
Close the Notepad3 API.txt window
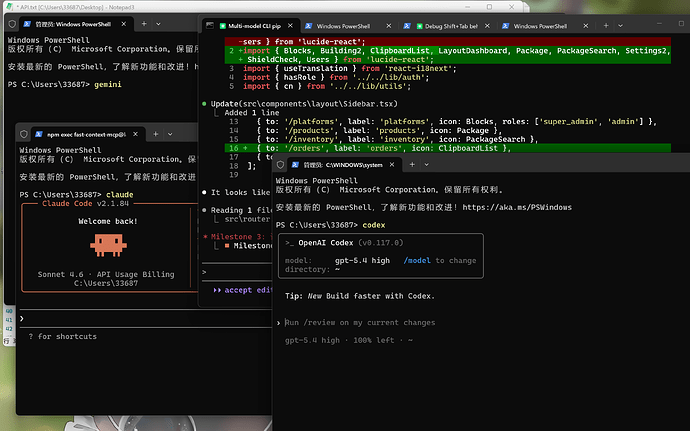click(x=511, y=7)
